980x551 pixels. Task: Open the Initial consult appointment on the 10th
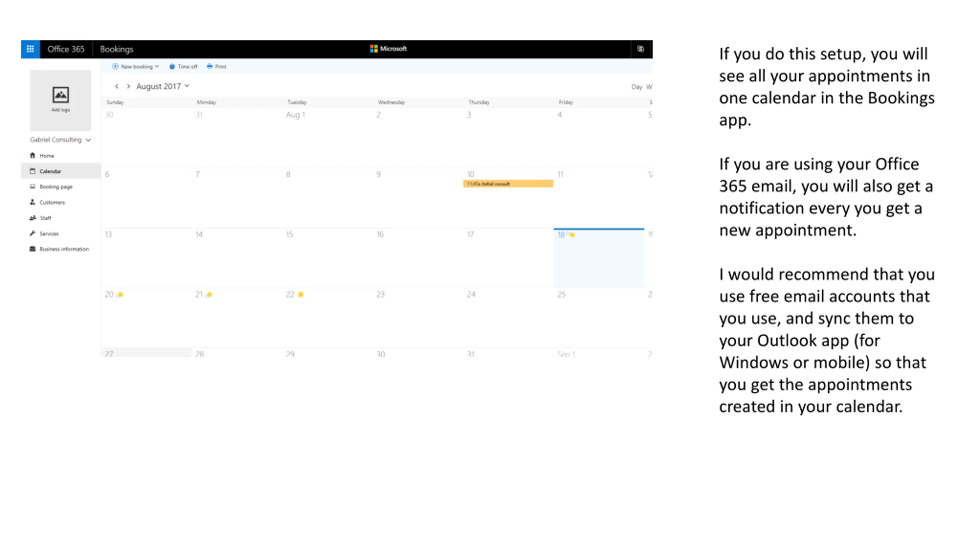508,184
